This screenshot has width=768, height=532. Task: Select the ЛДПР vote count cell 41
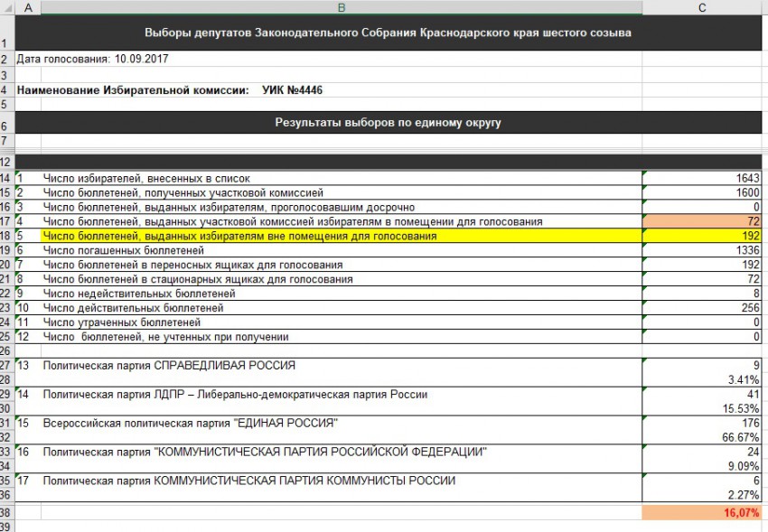[x=702, y=394]
